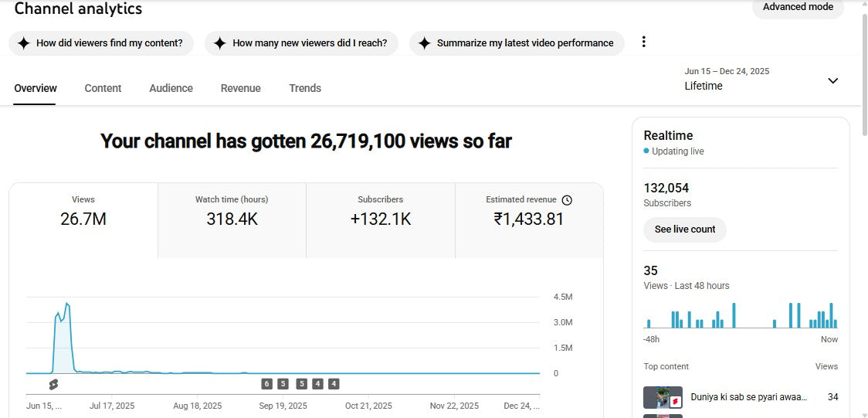Click the clock icon beside Estimated revenue
The width and height of the screenshot is (868, 418).
(x=567, y=200)
